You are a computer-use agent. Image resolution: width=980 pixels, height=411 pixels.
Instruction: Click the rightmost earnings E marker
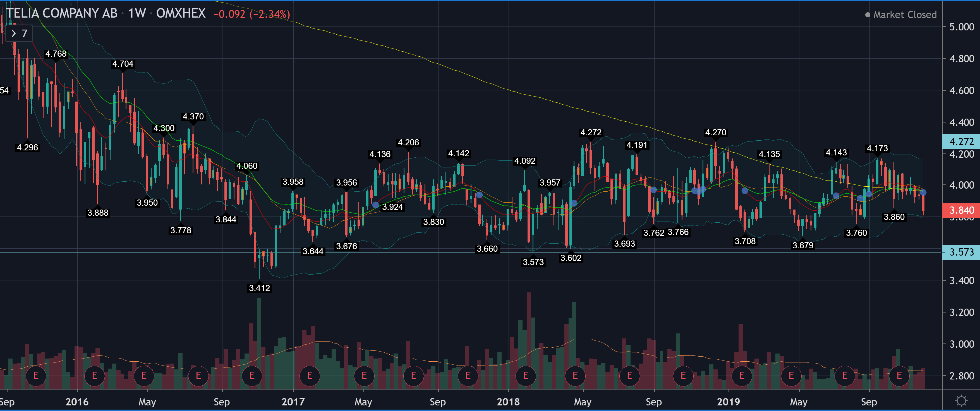point(899,376)
